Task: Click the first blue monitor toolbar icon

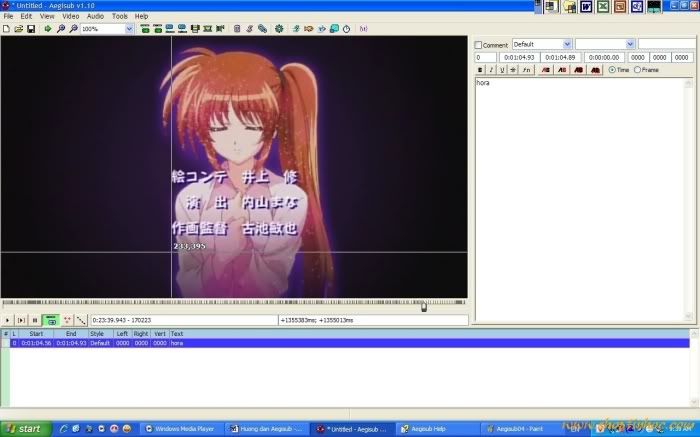Action: tap(170, 29)
